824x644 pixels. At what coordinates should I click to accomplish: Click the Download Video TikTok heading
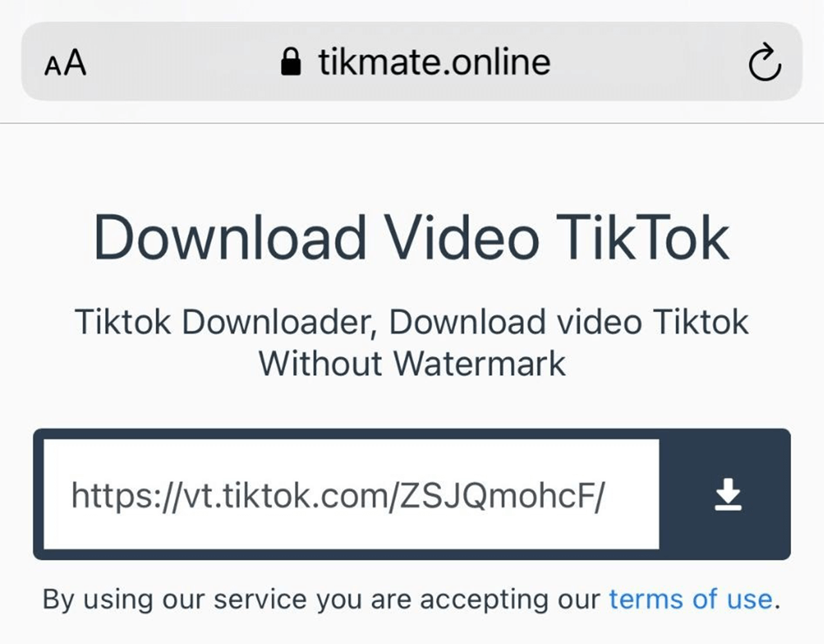pyautogui.click(x=412, y=238)
